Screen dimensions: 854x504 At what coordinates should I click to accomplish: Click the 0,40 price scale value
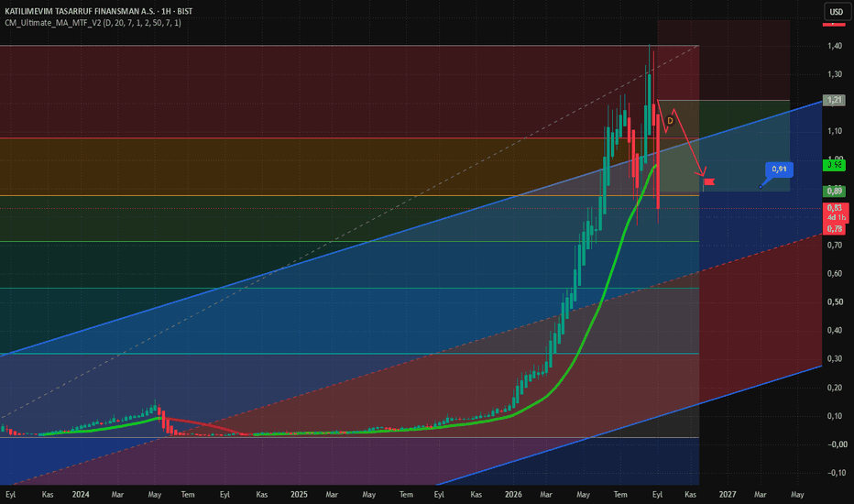(835, 330)
